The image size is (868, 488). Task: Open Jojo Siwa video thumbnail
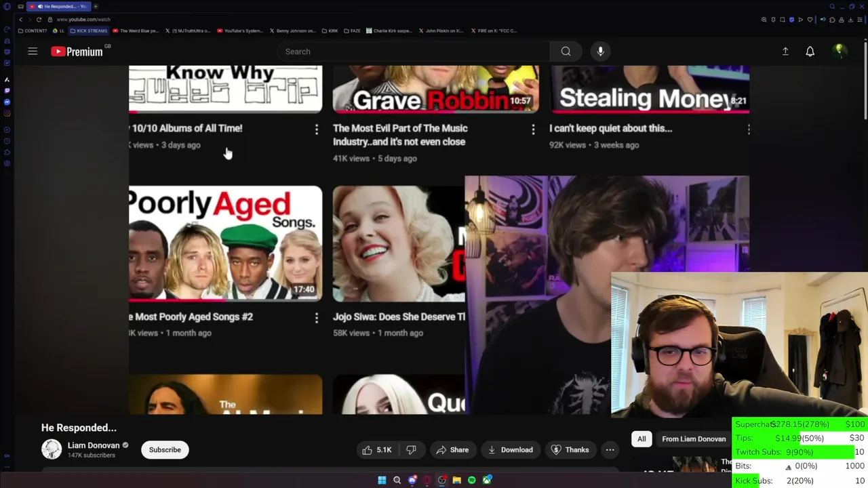tap(399, 243)
